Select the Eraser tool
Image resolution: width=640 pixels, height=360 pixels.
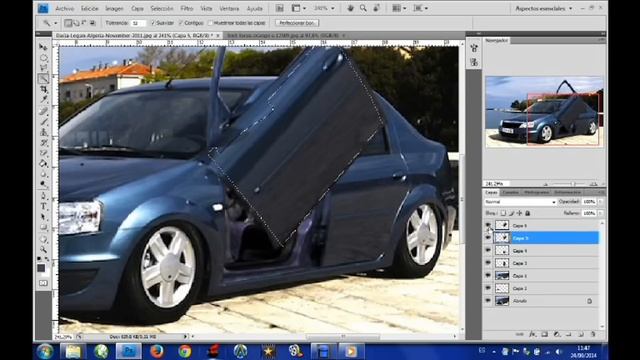43,153
